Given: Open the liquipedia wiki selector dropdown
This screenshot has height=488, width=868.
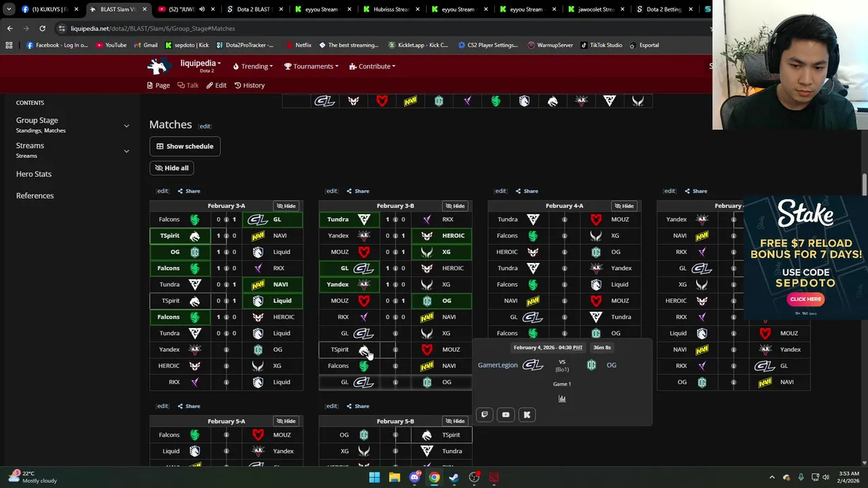Looking at the screenshot, I should (x=201, y=63).
